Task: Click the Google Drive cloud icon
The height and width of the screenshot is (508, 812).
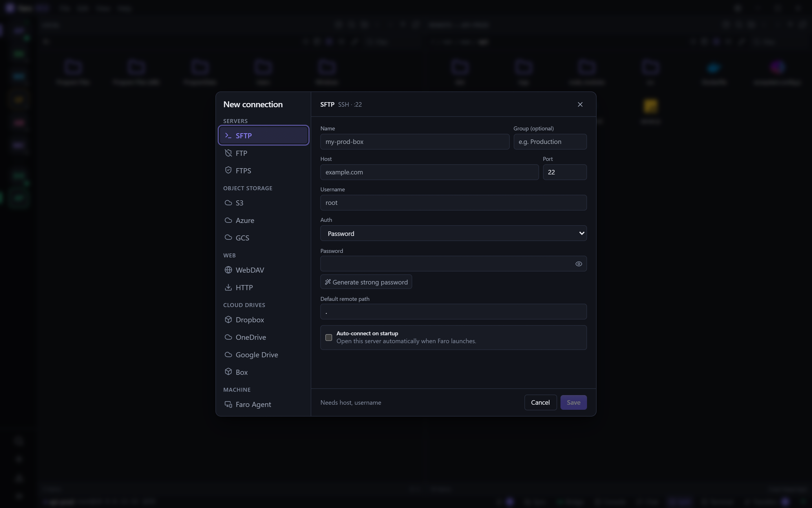Action: tap(228, 354)
